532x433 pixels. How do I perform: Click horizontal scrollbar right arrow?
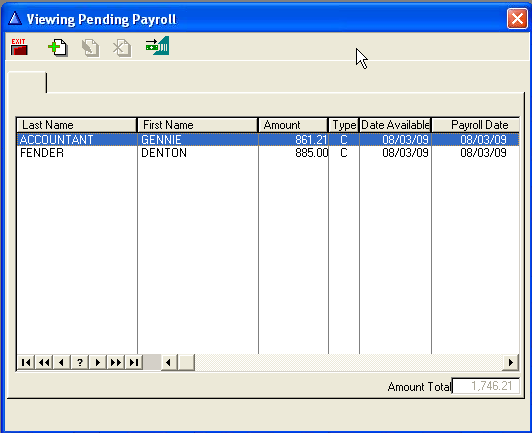point(510,362)
